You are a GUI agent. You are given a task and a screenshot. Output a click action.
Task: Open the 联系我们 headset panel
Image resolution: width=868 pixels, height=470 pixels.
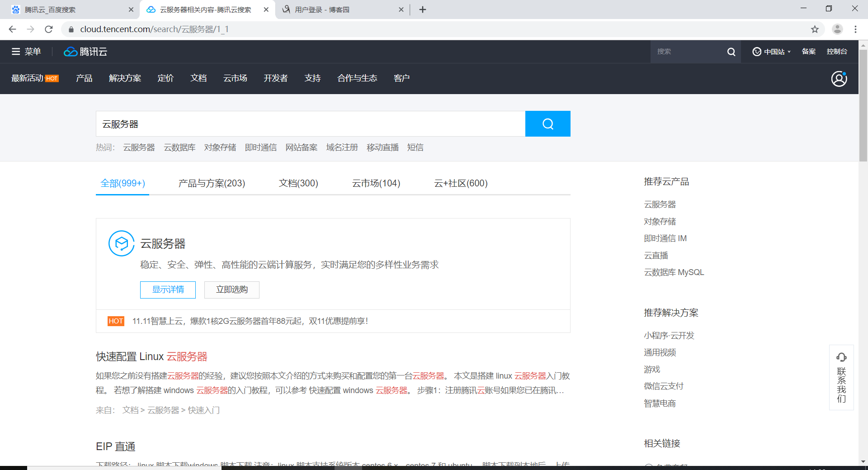(x=841, y=377)
